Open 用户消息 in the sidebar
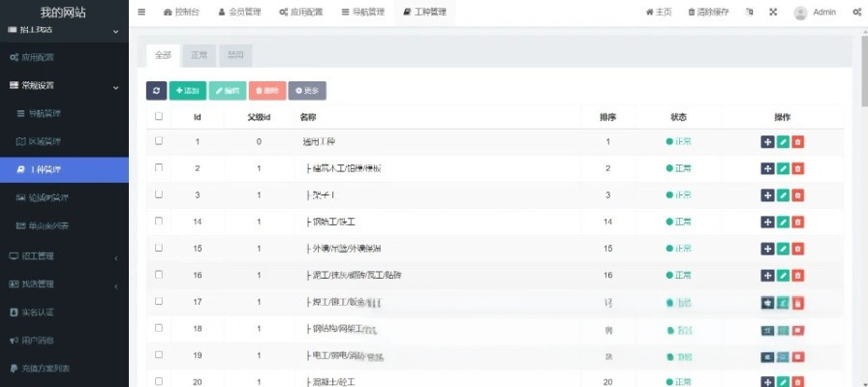868x387 pixels. click(64, 342)
